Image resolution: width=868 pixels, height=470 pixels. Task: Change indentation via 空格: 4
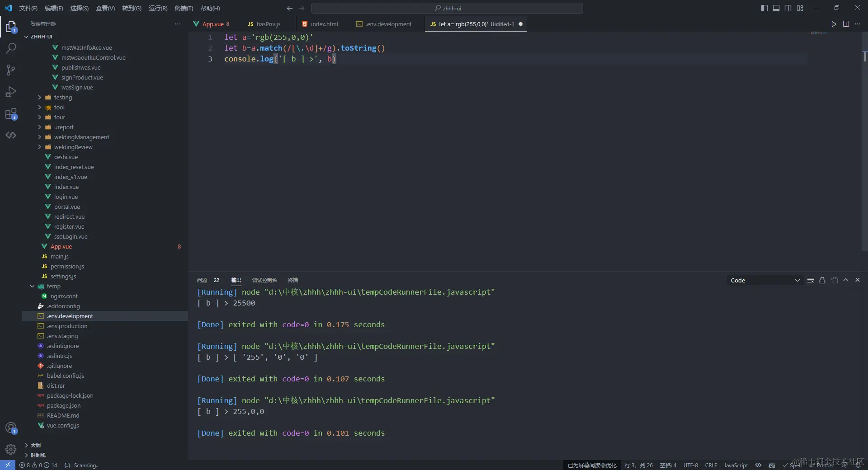coord(668,465)
